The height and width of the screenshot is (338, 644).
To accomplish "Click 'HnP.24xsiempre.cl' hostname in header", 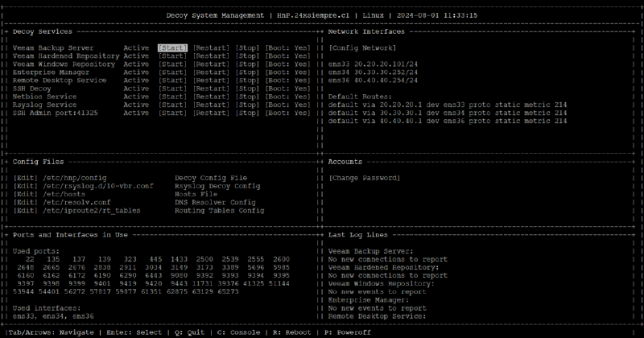I will pos(313,15).
